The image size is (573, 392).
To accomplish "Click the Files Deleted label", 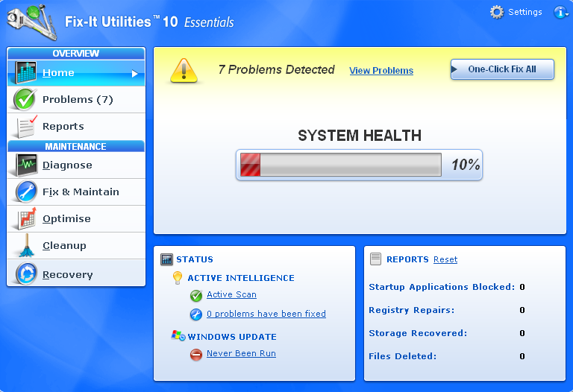I will pos(402,356).
